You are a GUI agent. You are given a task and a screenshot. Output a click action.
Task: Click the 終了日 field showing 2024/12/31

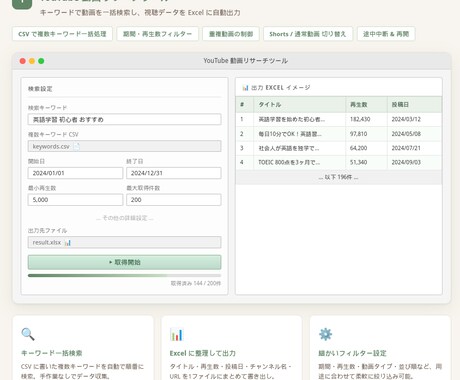[x=174, y=173]
